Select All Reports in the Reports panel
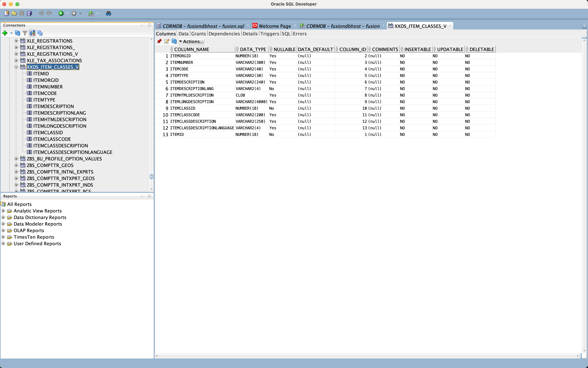Screen dimensions: 588x368 click(19, 204)
